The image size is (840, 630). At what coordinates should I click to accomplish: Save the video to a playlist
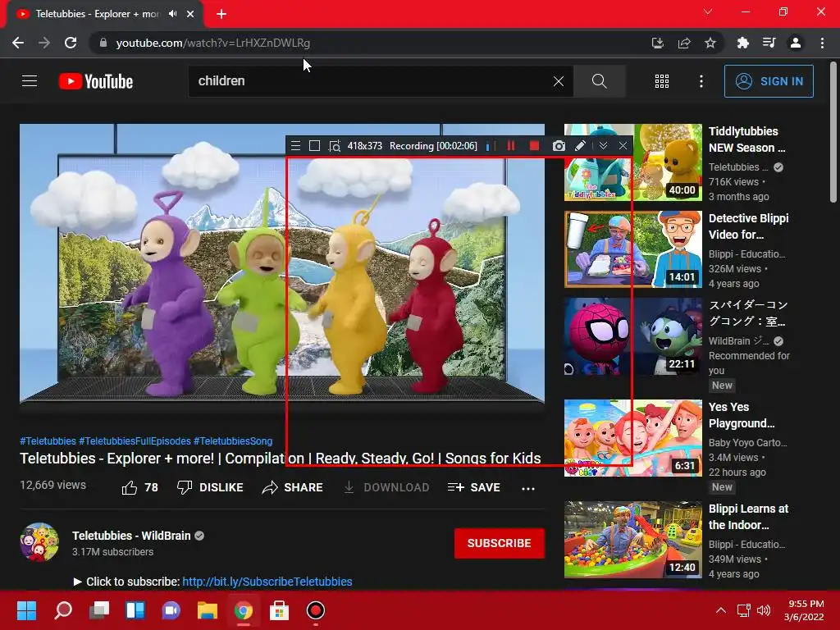(x=473, y=487)
